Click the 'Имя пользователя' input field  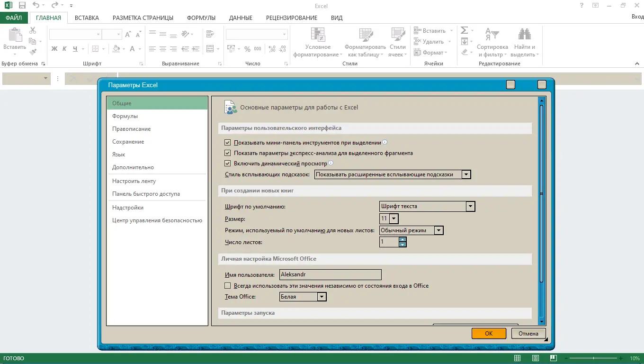[330, 274]
